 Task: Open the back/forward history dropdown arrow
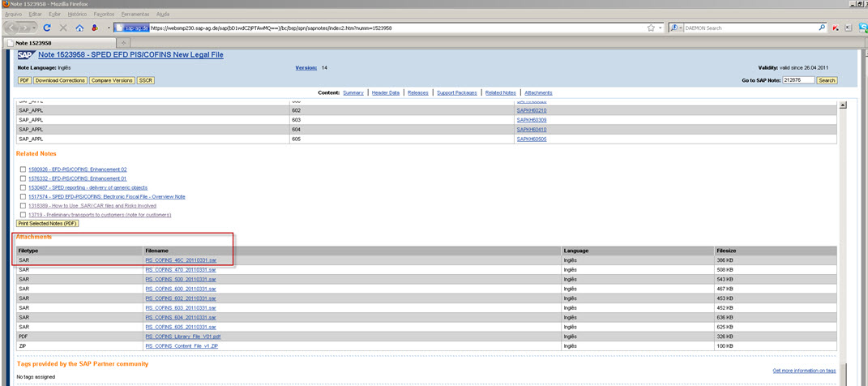(x=33, y=28)
